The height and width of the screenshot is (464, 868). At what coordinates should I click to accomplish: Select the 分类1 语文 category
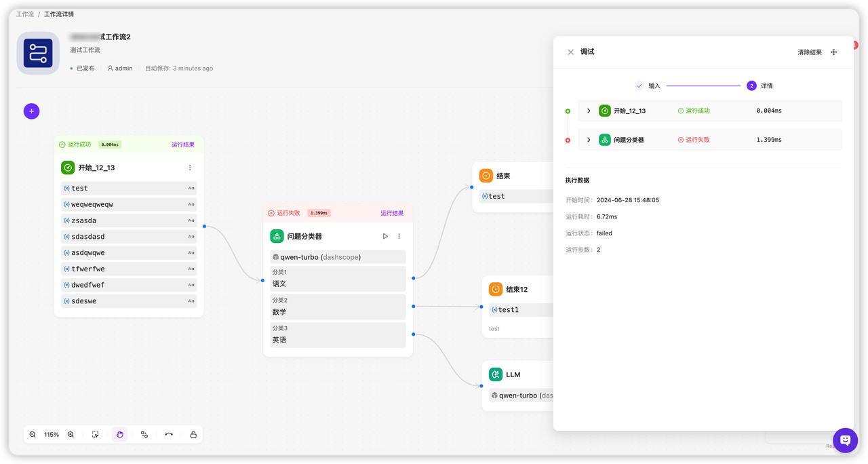tap(338, 279)
